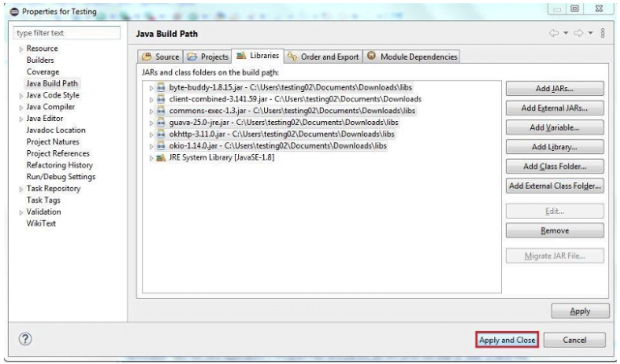Click Add External JARs... button
The width and height of the screenshot is (620, 364).
[x=555, y=108]
